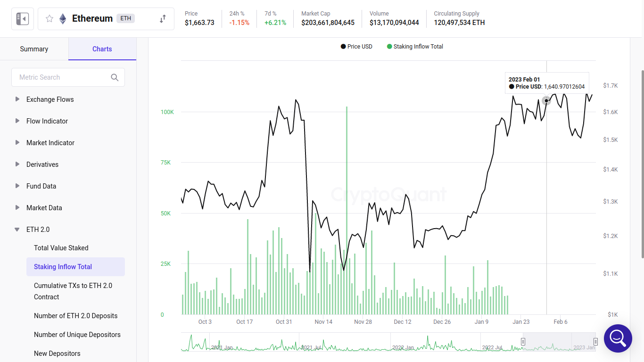
Task: Open Number of ETH 2.0 Deposits
Action: (x=76, y=316)
